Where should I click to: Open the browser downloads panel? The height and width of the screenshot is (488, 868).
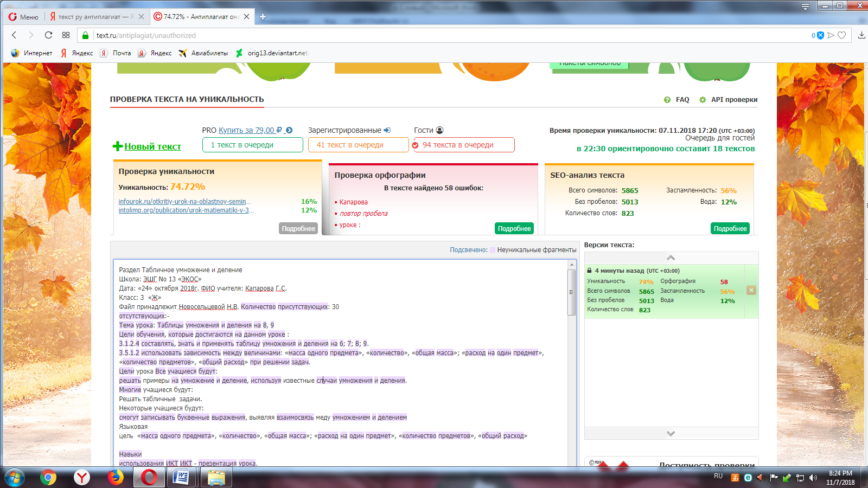[x=861, y=35]
